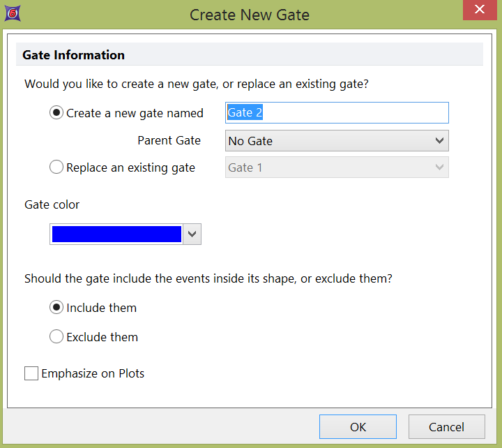
Task: Click the "Gate color" label
Action: [52, 204]
